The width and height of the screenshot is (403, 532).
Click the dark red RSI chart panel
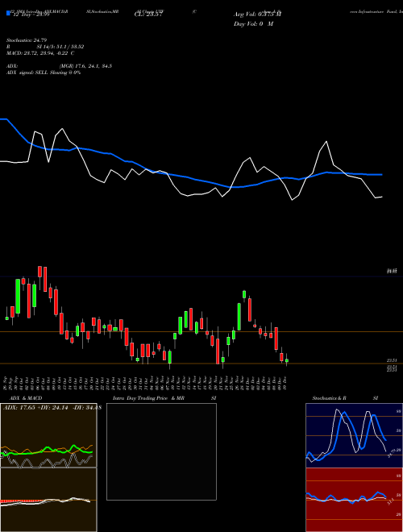pyautogui.click(x=354, y=500)
